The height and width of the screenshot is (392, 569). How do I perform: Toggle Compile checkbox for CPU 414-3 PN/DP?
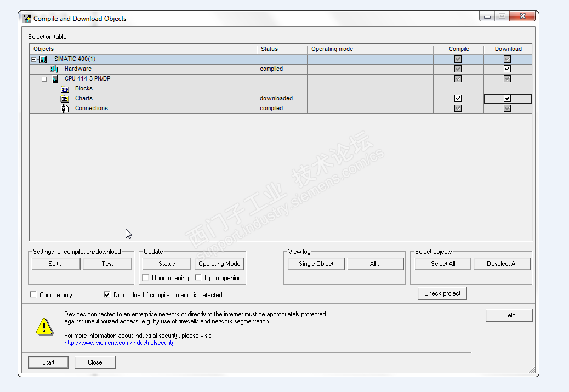point(458,79)
